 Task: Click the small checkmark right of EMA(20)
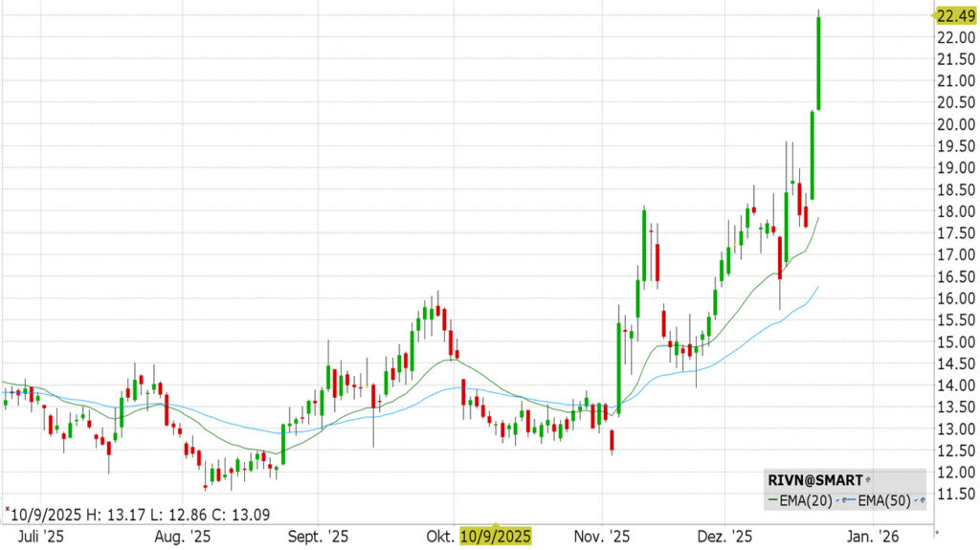coord(837,499)
